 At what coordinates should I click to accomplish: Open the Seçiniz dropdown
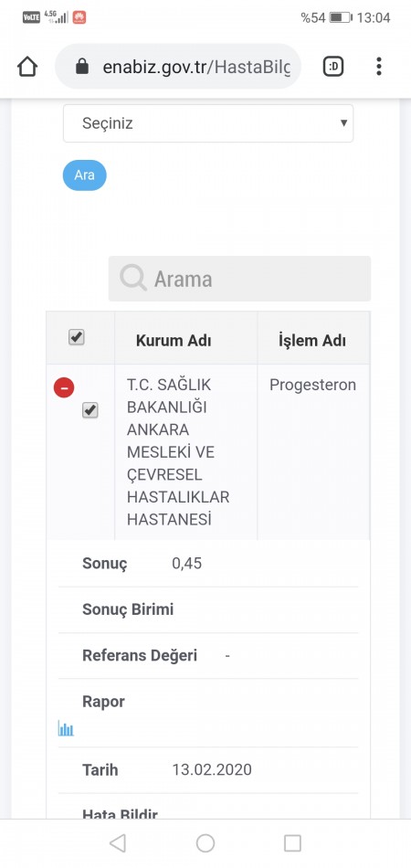click(x=208, y=123)
